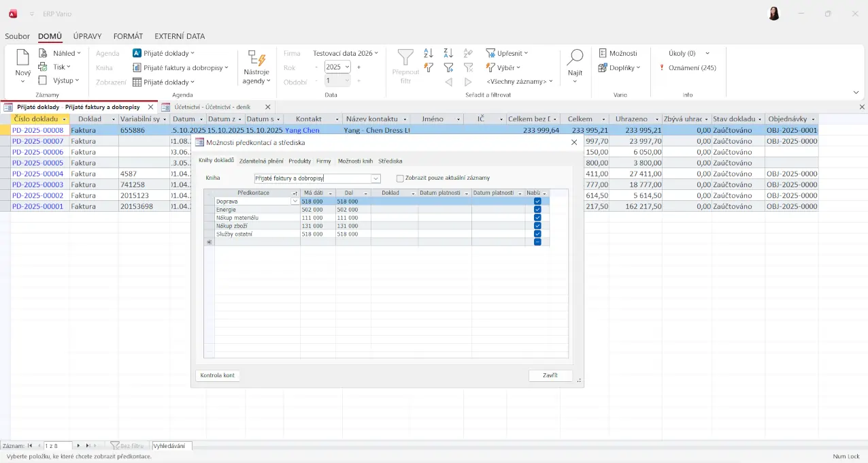Click the Najít magnifier icon
Screen dimensions: 868x463
[575, 58]
